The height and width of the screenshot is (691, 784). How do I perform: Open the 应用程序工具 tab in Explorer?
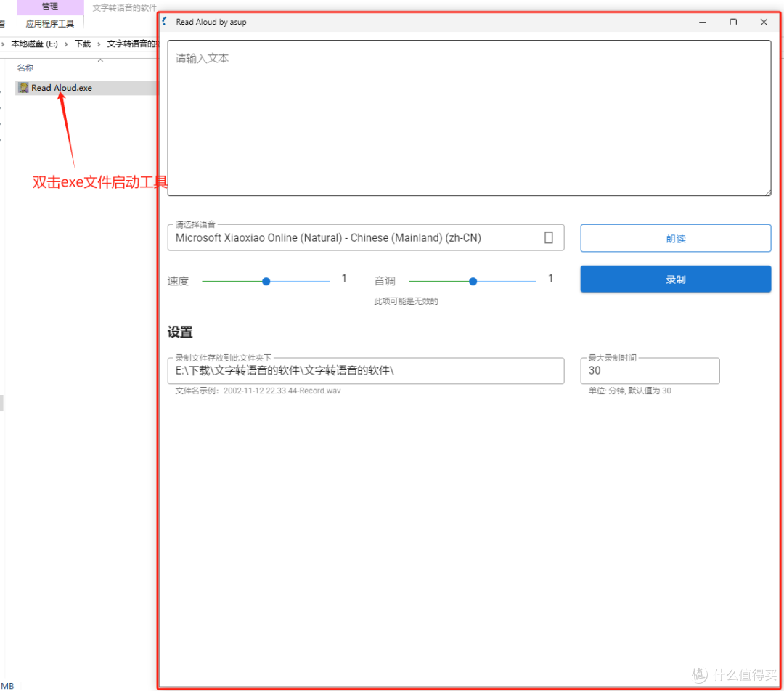tap(50, 23)
